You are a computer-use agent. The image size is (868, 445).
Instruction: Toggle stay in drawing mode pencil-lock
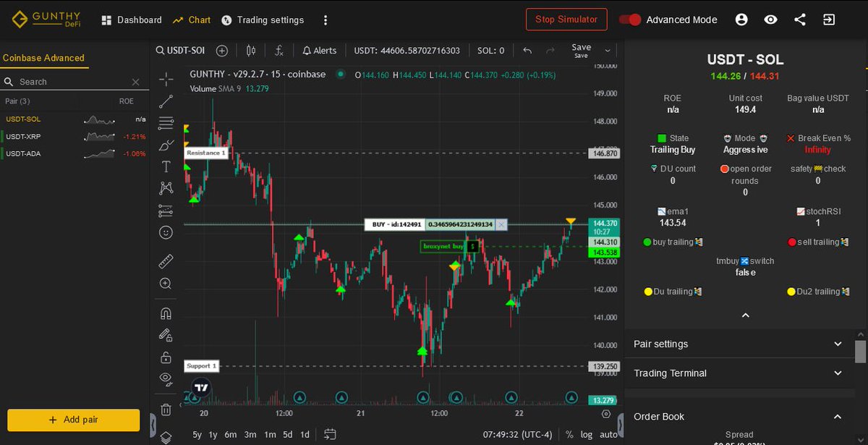166,335
